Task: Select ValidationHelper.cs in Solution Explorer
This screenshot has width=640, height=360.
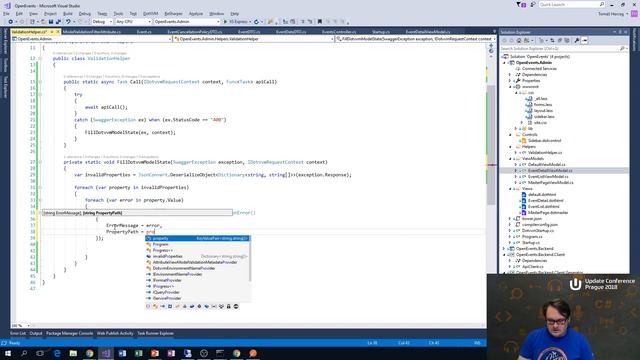Action: (x=544, y=153)
